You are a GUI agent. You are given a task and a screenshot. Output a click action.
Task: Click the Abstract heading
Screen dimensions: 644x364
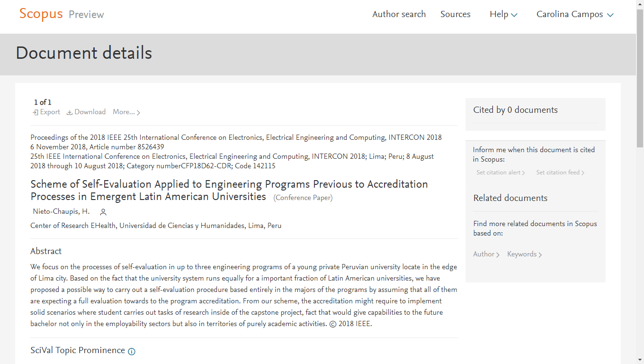pyautogui.click(x=46, y=251)
